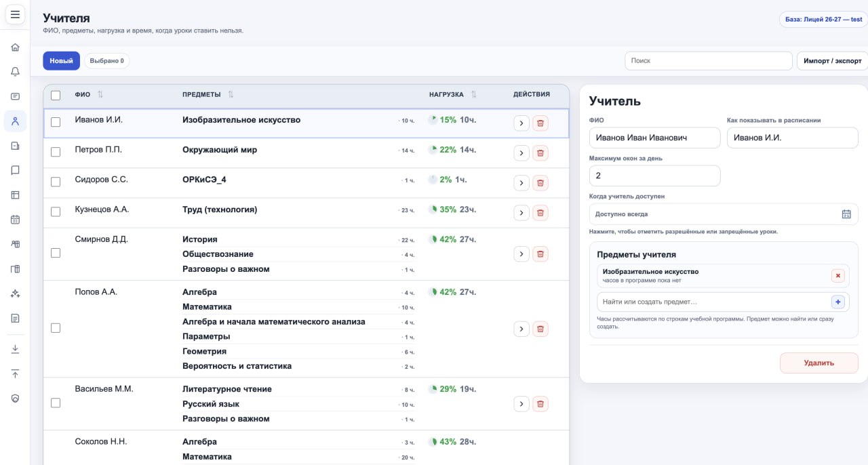Check the box for Смирнов Д.Д.

click(x=56, y=253)
